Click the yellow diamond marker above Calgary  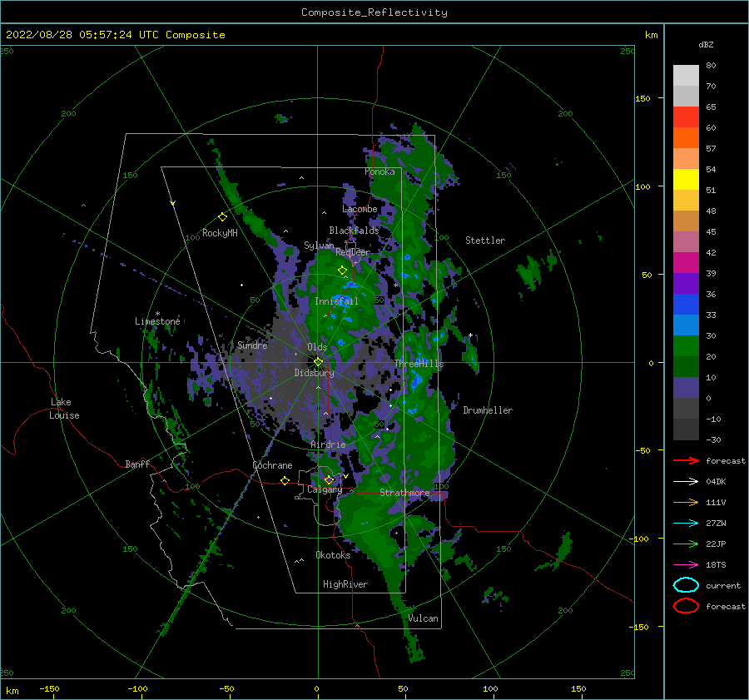[329, 479]
